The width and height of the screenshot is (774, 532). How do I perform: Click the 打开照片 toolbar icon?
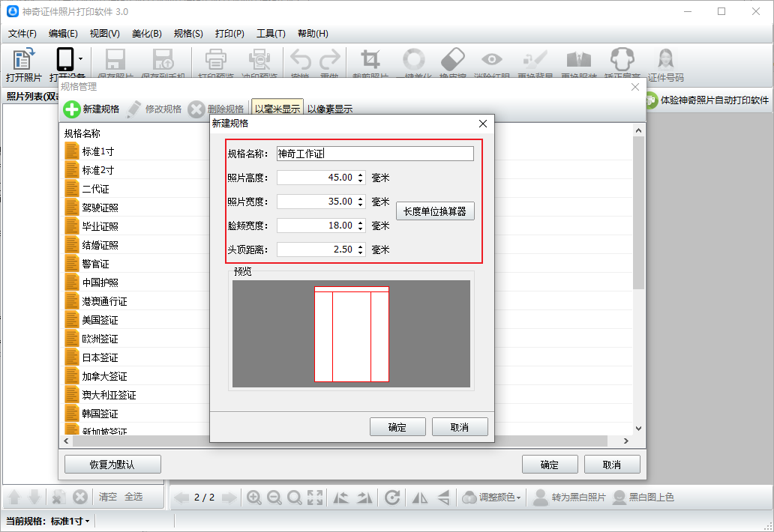tap(24, 59)
